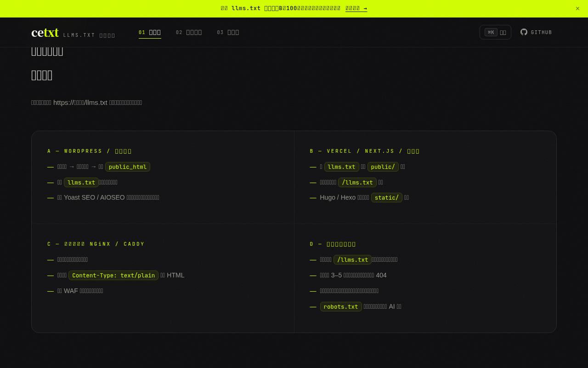Switch to the 02 navigation tab

coord(189,32)
